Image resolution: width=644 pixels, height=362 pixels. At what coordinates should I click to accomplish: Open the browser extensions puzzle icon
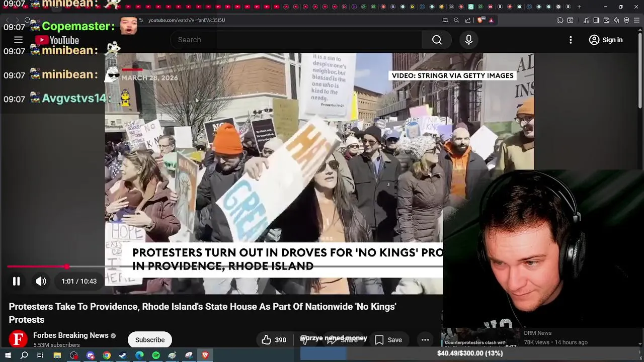click(560, 20)
